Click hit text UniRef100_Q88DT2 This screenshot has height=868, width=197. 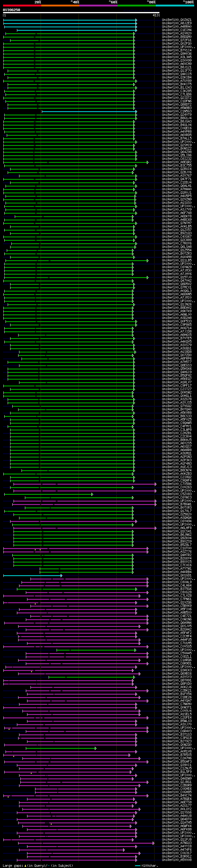click(176, 104)
